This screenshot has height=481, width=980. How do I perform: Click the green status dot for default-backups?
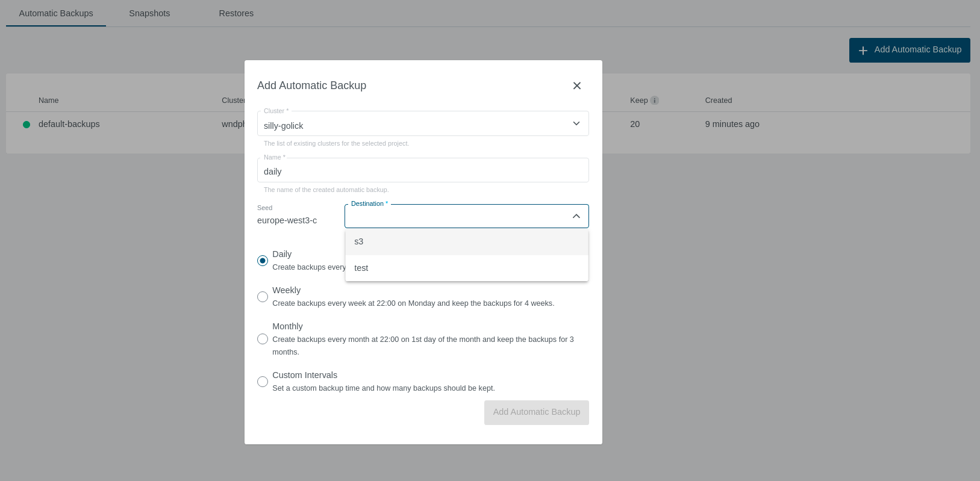click(27, 125)
